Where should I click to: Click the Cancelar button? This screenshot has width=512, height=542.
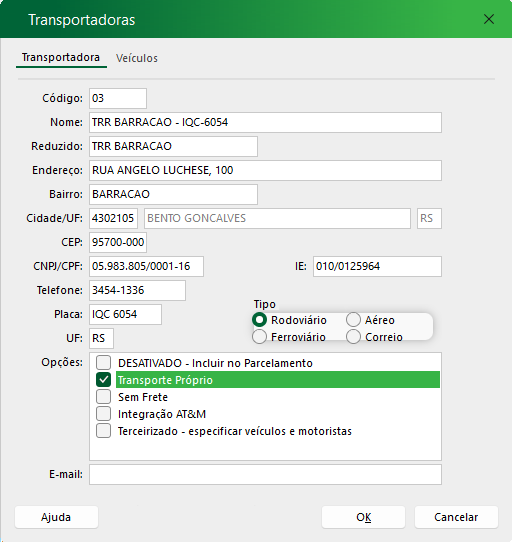click(x=456, y=517)
